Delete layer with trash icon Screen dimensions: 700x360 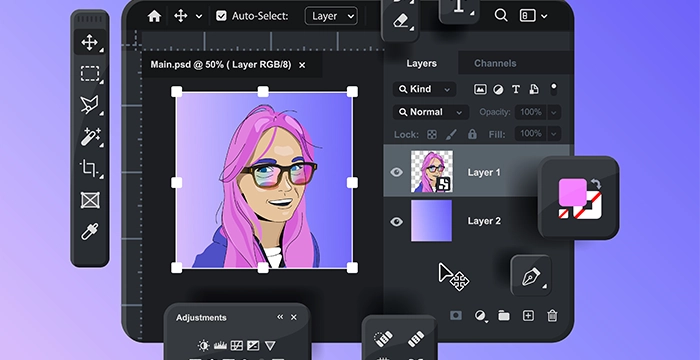pyautogui.click(x=552, y=316)
